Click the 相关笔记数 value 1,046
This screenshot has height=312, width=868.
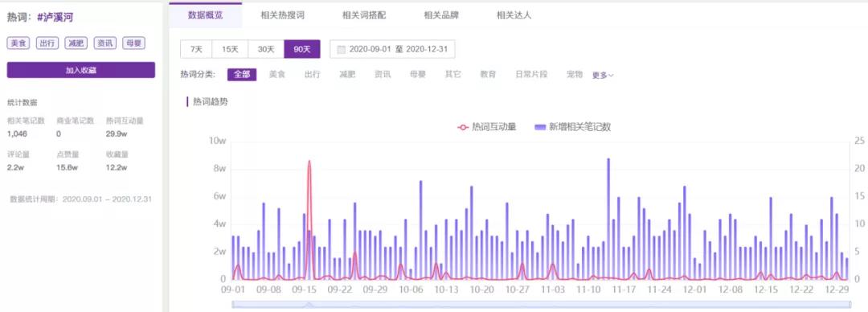(17, 133)
